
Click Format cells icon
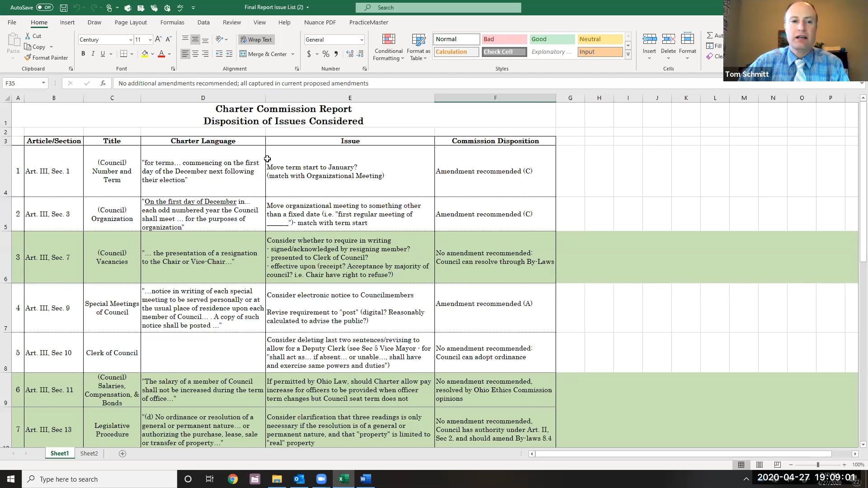click(688, 39)
